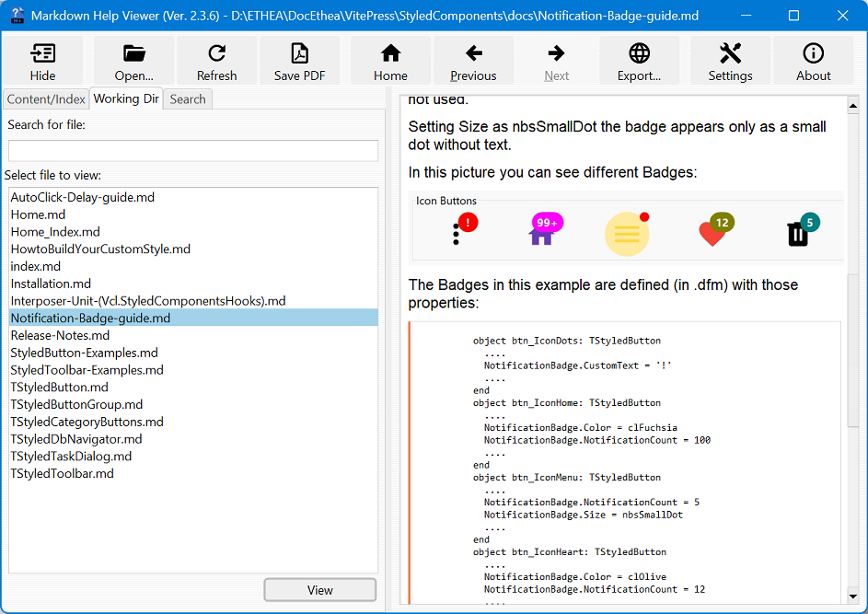Image resolution: width=868 pixels, height=614 pixels.
Task: Click the heart icon with 12 badge
Action: [716, 228]
